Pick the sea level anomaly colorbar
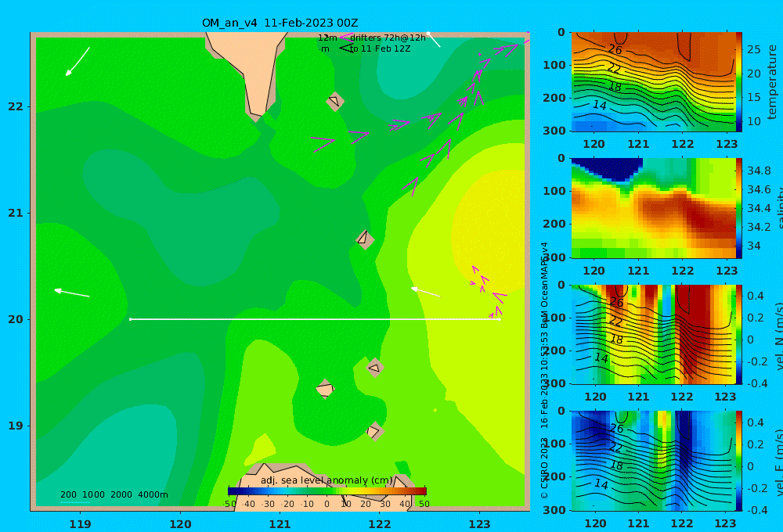 [x=327, y=491]
